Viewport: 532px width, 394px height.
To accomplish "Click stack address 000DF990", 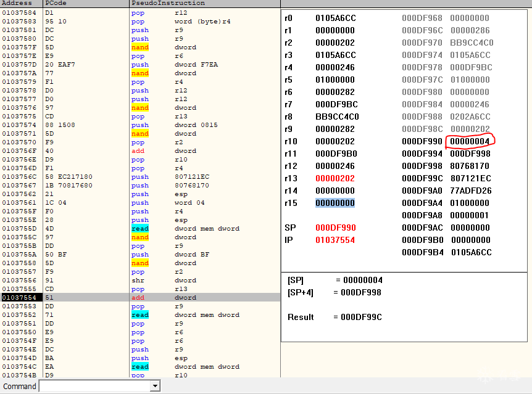I will click(x=422, y=141).
